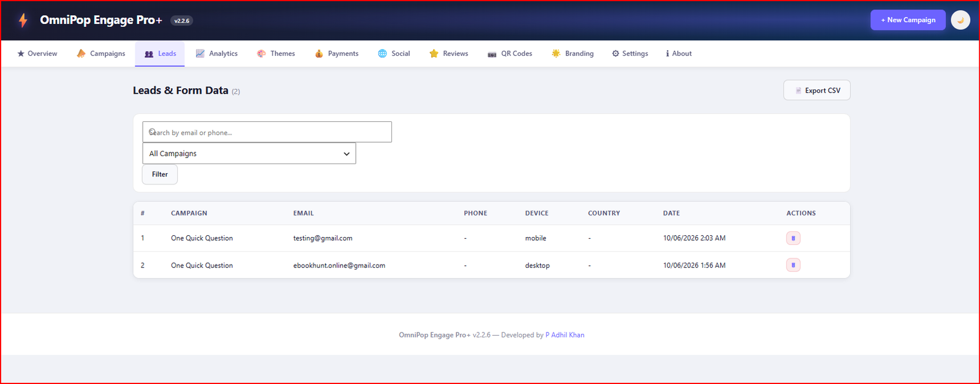Click the testing@gmail.com email cell
The height and width of the screenshot is (384, 980).
(x=323, y=238)
